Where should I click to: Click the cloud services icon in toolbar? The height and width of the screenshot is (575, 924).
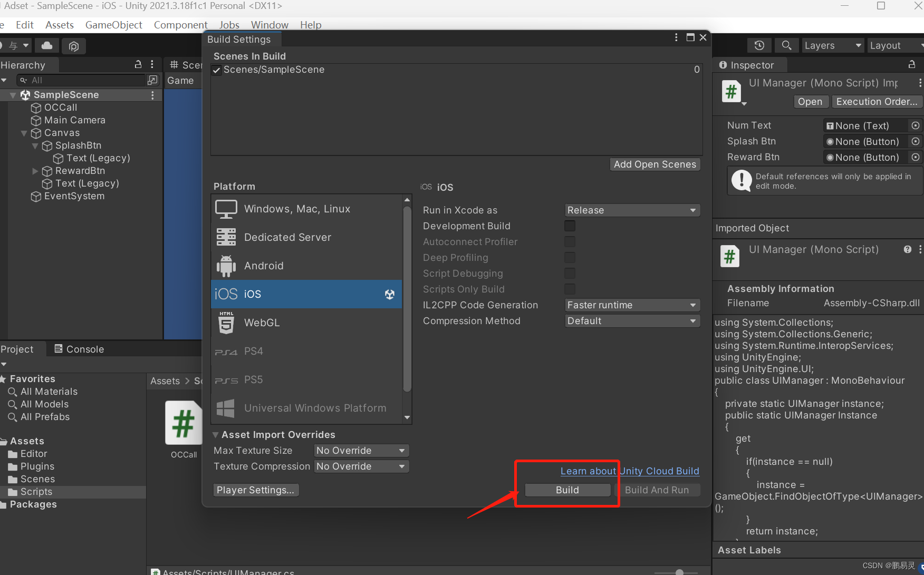pyautogui.click(x=47, y=46)
